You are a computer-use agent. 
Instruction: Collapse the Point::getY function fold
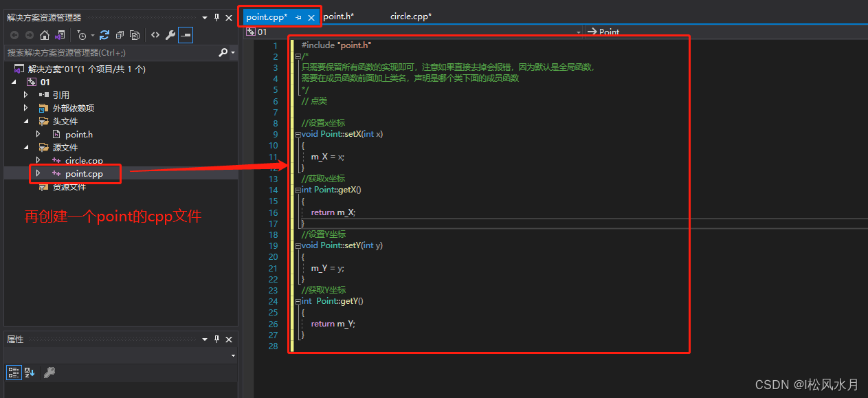(x=297, y=301)
